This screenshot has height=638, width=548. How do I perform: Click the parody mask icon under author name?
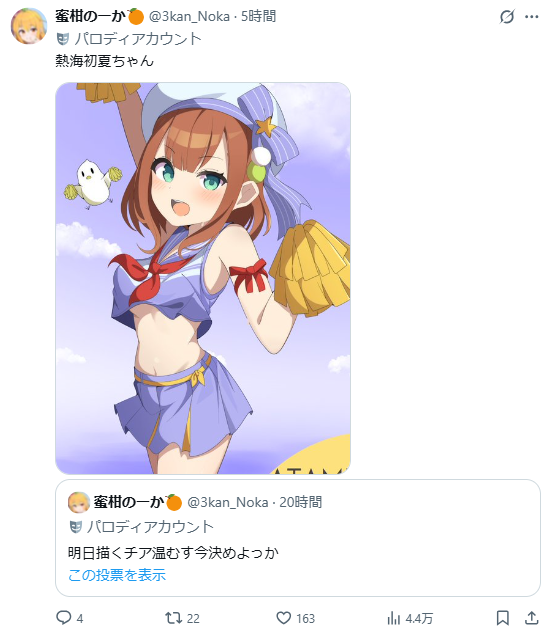62,39
